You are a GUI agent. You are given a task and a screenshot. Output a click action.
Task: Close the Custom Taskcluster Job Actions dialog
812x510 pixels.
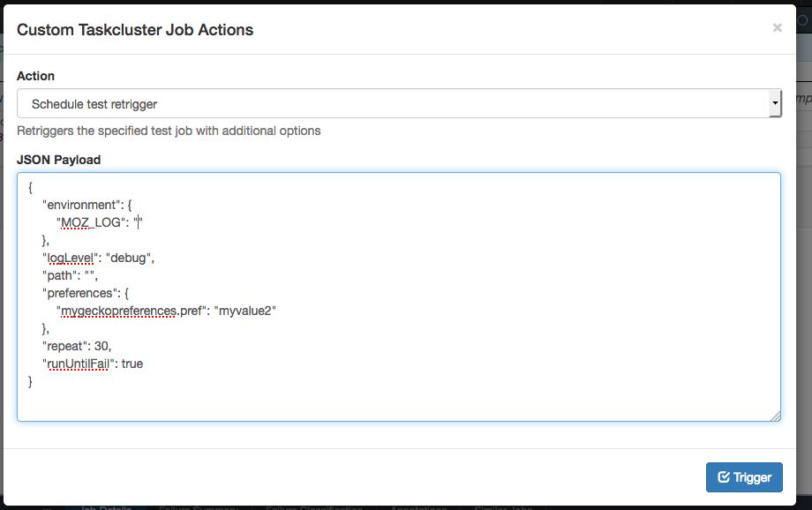[x=777, y=28]
